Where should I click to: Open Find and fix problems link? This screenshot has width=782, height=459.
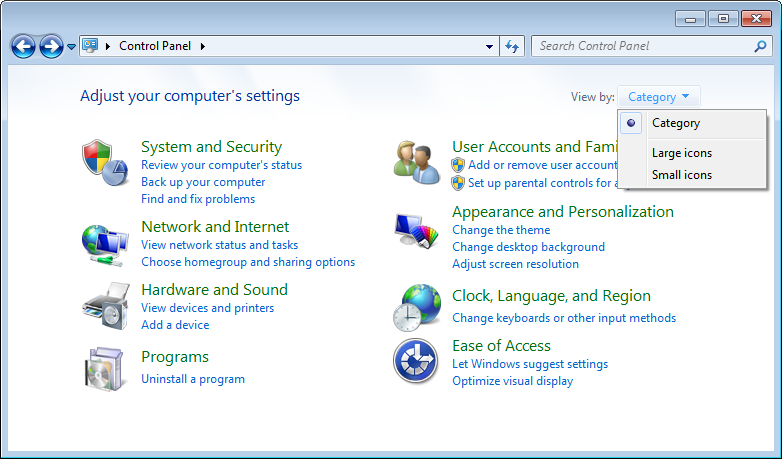tap(198, 199)
